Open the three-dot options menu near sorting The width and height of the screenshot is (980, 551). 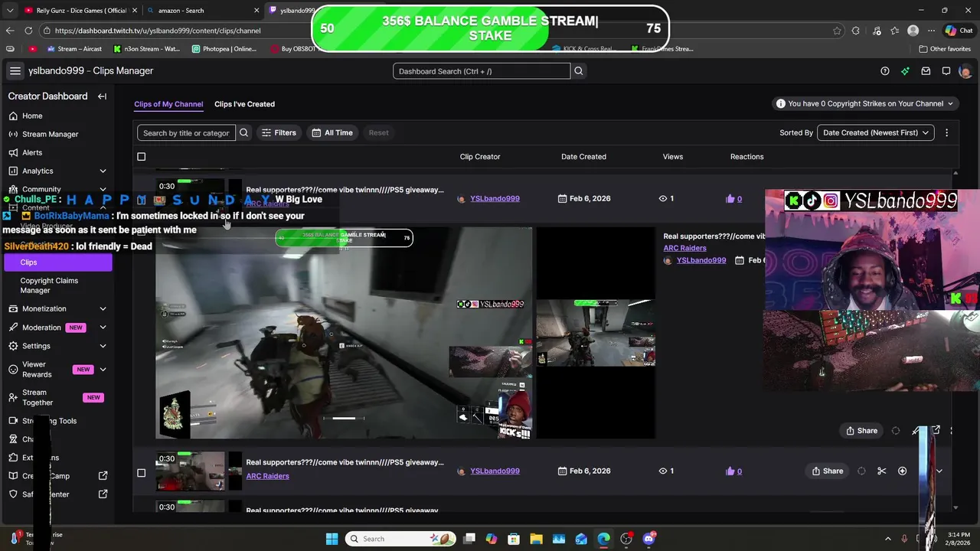click(946, 132)
